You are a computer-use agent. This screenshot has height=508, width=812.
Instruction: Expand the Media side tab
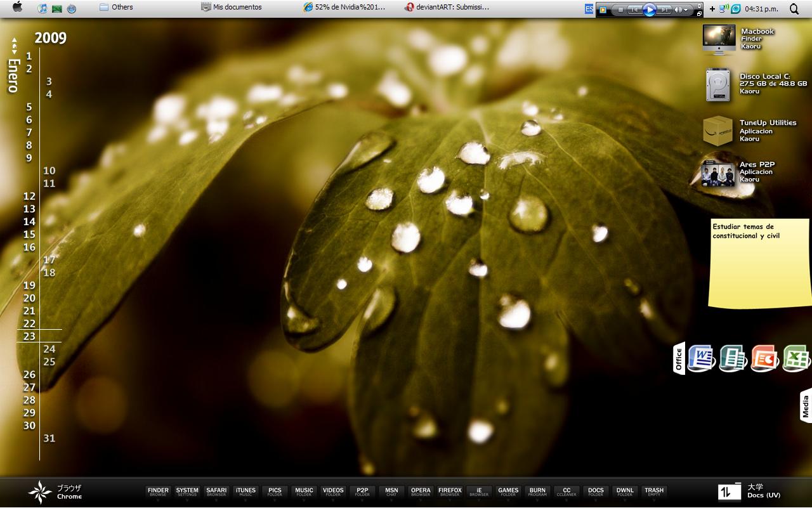pyautogui.click(x=806, y=406)
